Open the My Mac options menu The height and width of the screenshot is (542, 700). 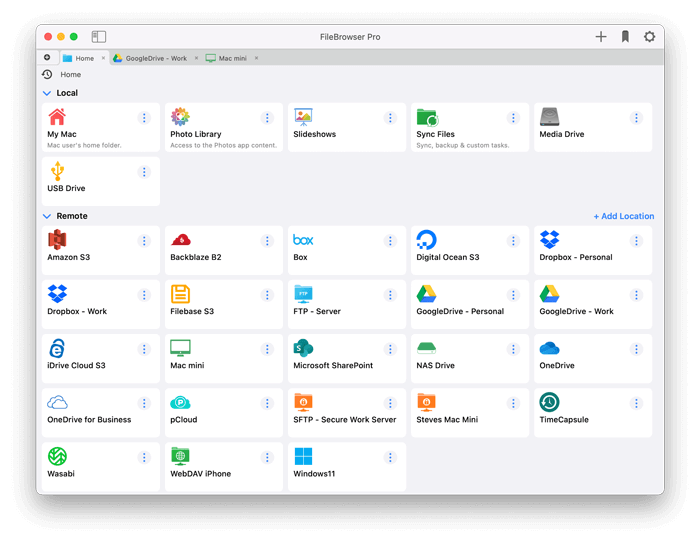click(x=144, y=118)
